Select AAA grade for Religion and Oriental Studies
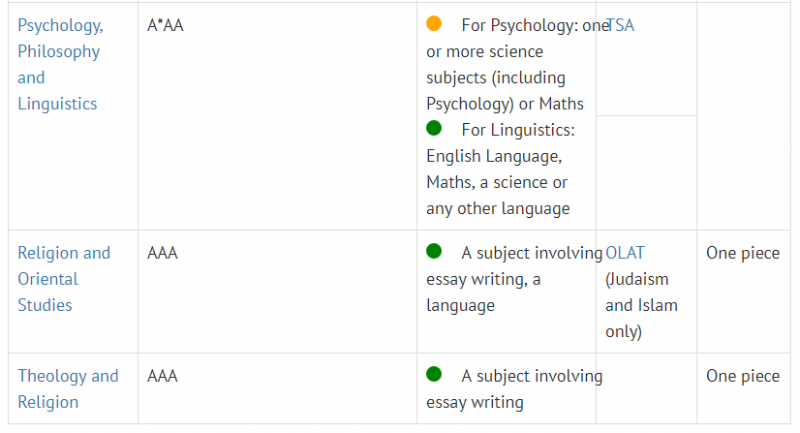The width and height of the screenshot is (800, 433). pyautogui.click(x=162, y=253)
